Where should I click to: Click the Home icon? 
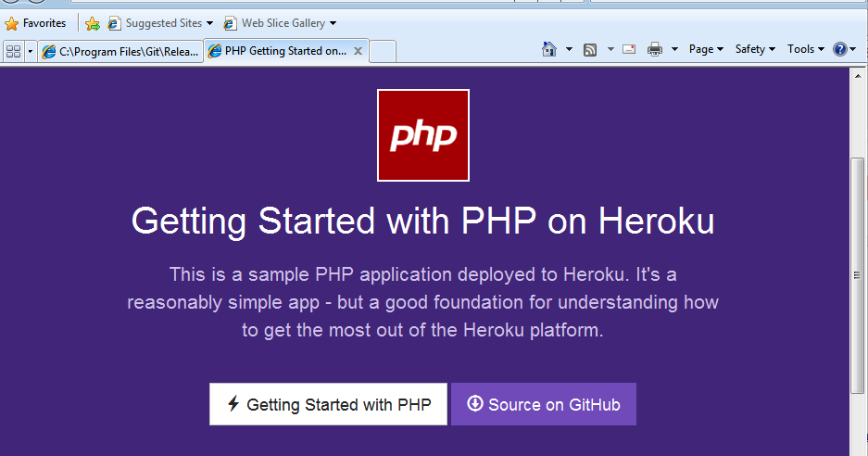pyautogui.click(x=549, y=49)
